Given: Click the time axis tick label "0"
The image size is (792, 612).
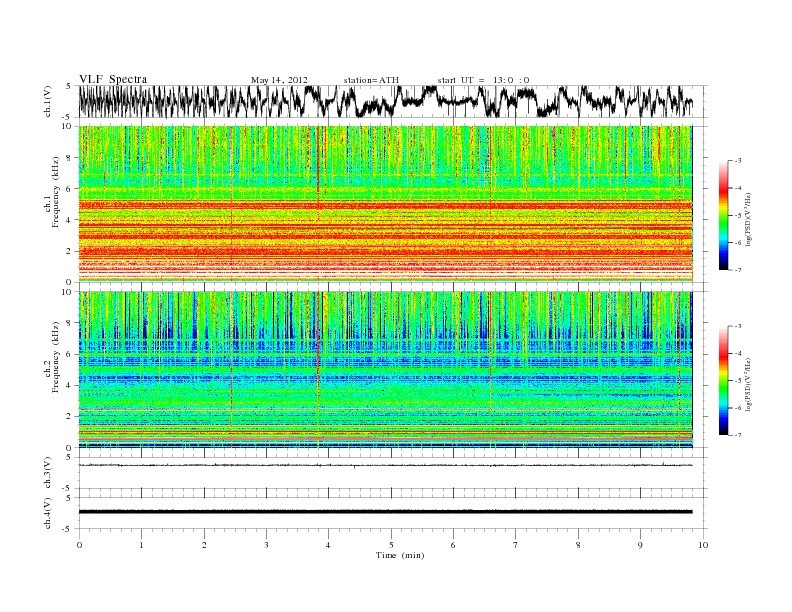Looking at the screenshot, I should tap(79, 545).
